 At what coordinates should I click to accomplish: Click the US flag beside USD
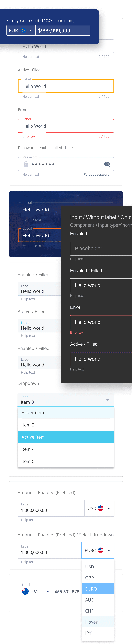[101, 508]
